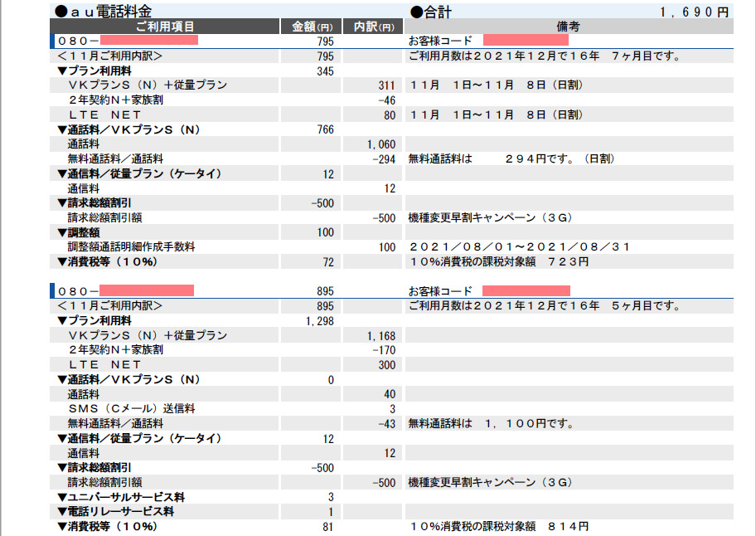Click the ●合計 total label

[x=429, y=12]
